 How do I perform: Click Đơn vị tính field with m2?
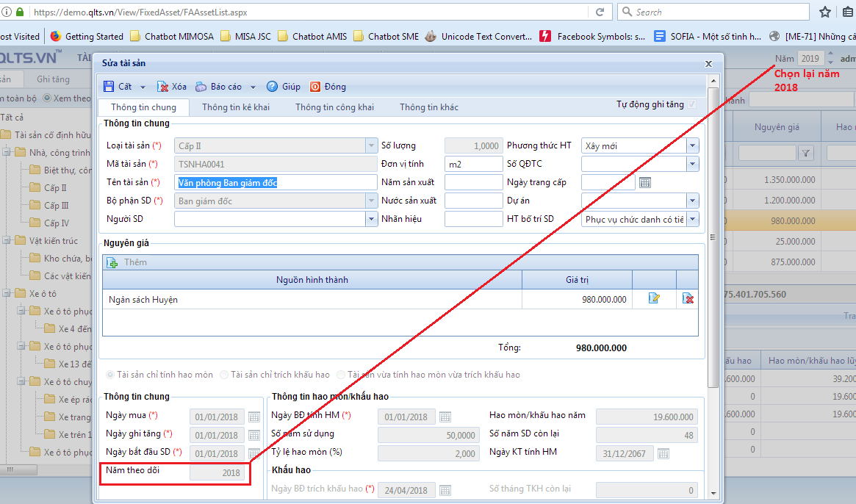[x=473, y=164]
